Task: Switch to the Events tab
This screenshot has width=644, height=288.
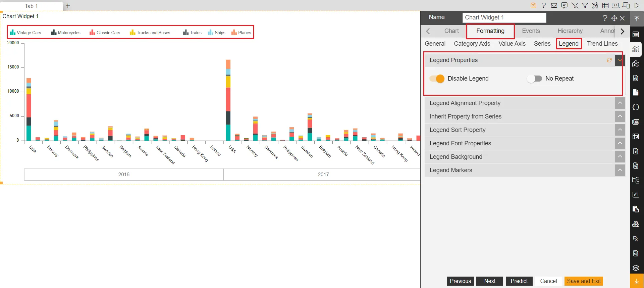Action: pos(531,31)
